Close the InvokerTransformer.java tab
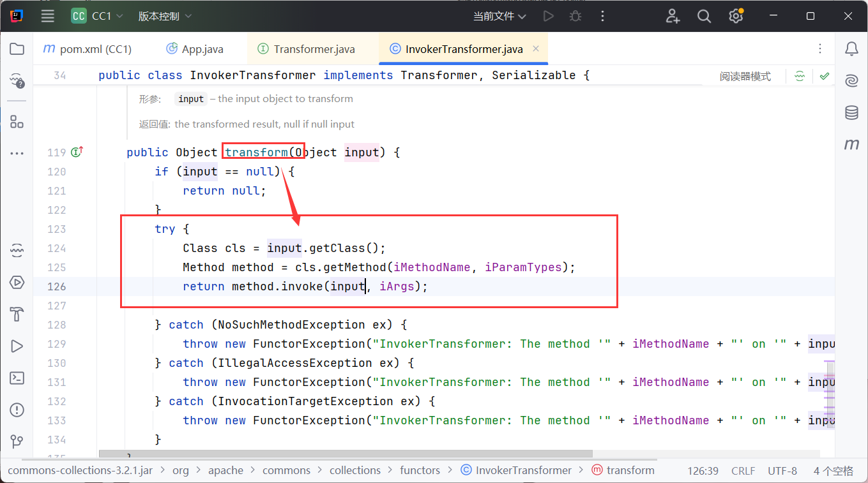The height and width of the screenshot is (483, 868). [536, 48]
